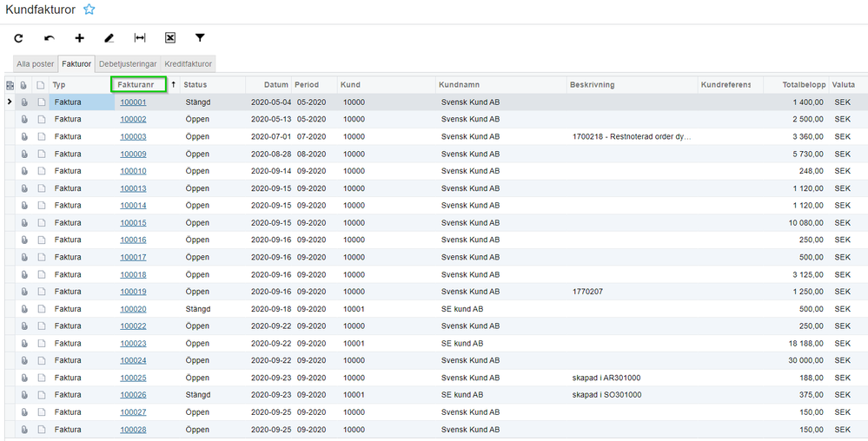Screen dimensions: 868x441
Task: Sort by Period column header
Action: [x=307, y=85]
